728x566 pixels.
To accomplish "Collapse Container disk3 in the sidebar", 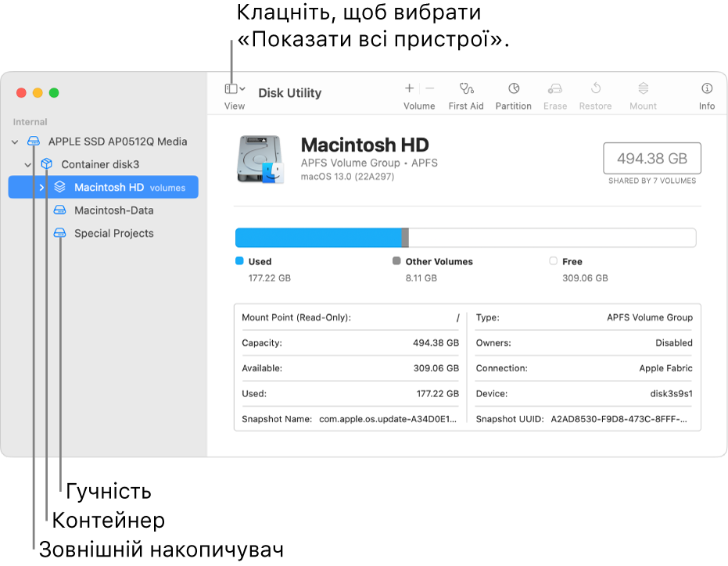I will coord(27,164).
